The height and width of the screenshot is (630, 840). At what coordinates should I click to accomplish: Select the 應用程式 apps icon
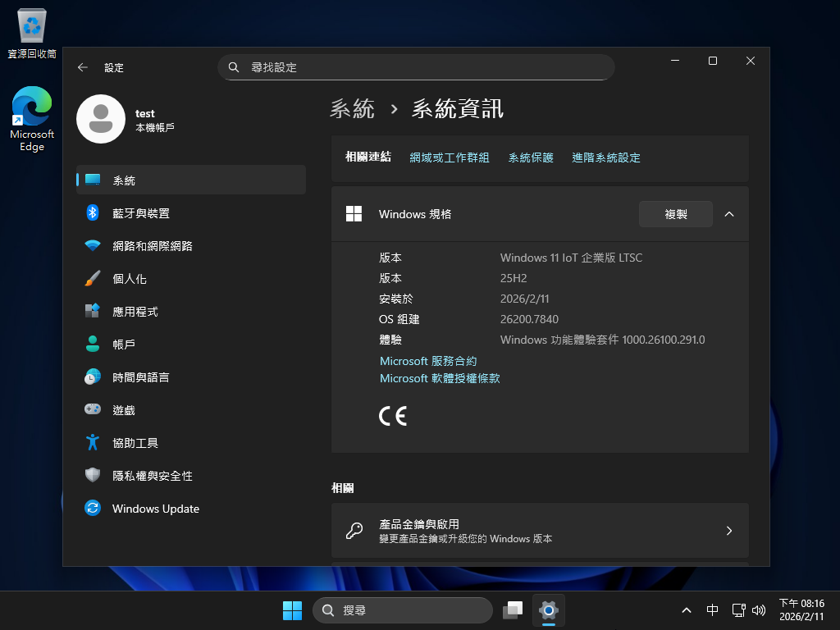click(x=93, y=312)
